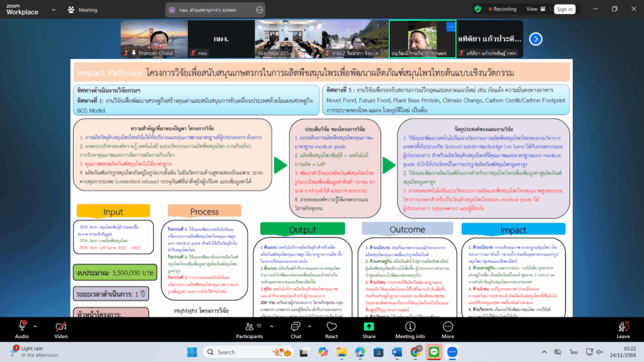Switch to the Meeting tab
The height and width of the screenshot is (362, 644).
point(82,10)
